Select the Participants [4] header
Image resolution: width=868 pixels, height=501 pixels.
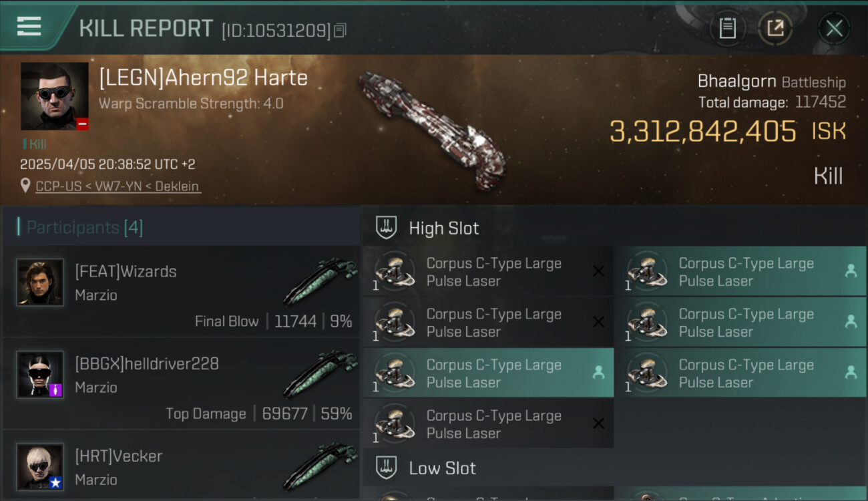84,228
